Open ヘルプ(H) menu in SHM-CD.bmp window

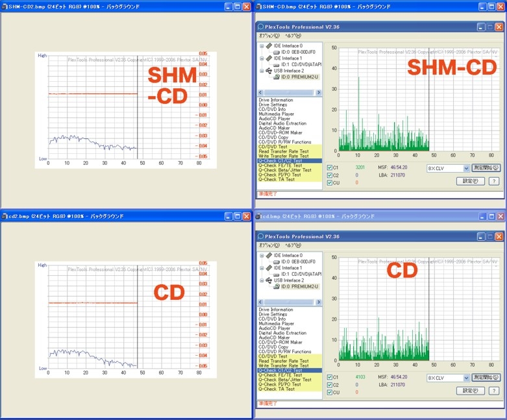coord(293,36)
